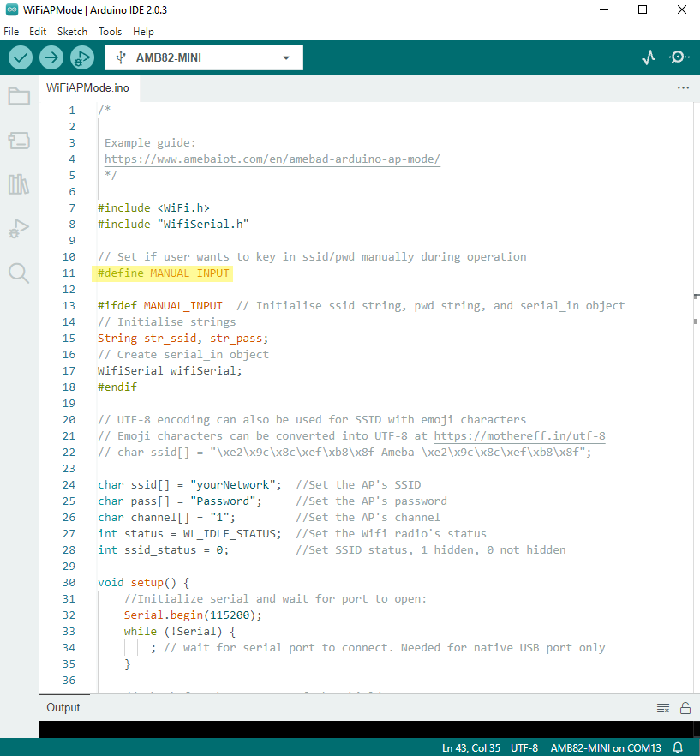Start debugging with the Debug toolbar button
The height and width of the screenshot is (756, 700).
point(82,57)
